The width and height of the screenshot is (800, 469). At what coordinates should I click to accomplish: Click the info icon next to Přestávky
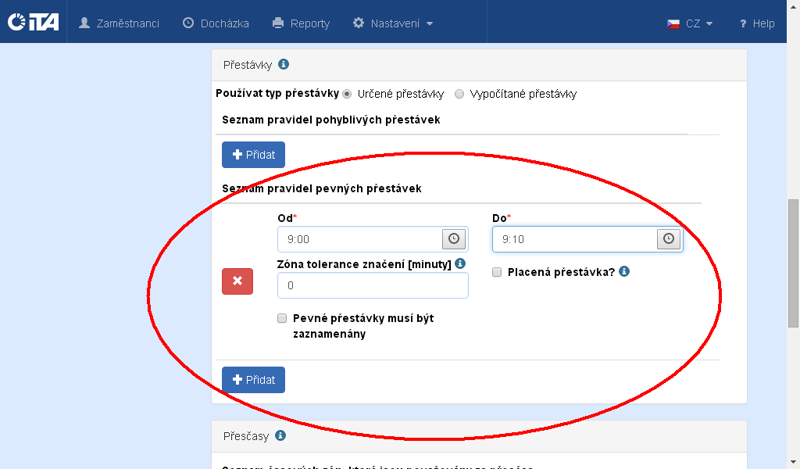[283, 65]
